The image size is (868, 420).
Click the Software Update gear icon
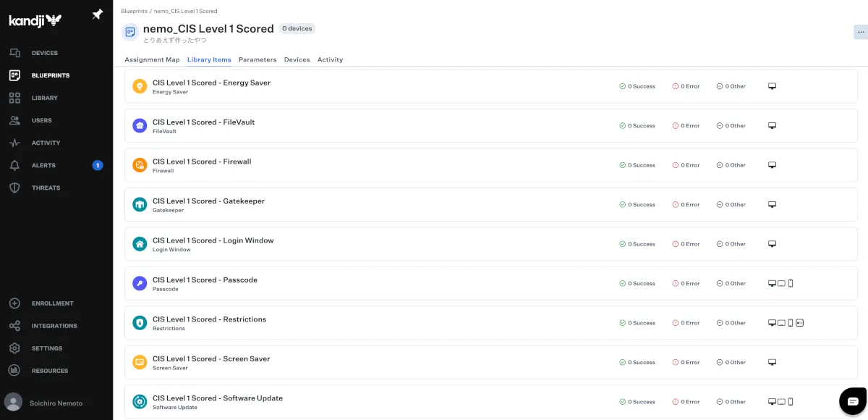click(x=140, y=402)
